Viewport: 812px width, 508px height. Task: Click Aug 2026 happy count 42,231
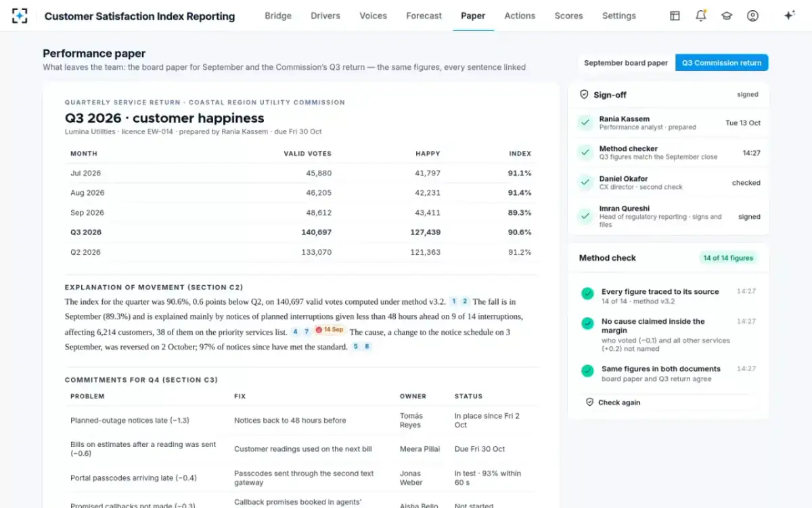coord(428,193)
